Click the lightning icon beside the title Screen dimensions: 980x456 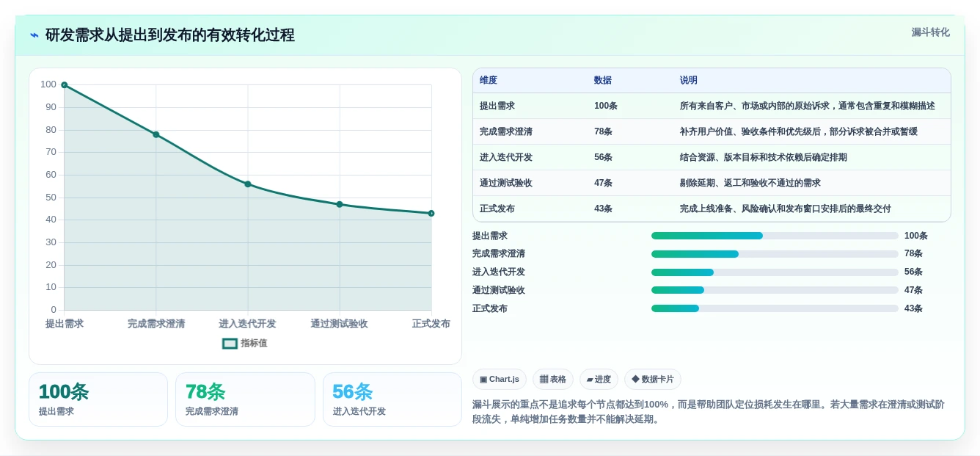34,35
